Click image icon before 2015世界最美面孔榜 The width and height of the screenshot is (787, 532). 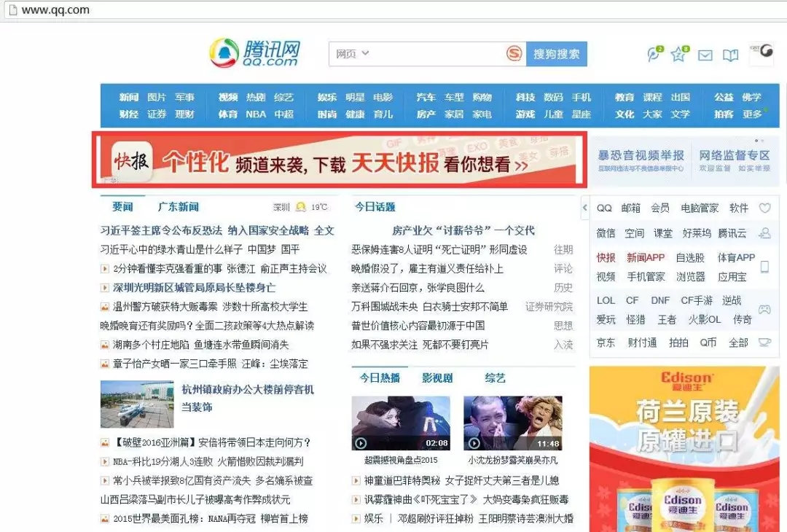pos(104,519)
